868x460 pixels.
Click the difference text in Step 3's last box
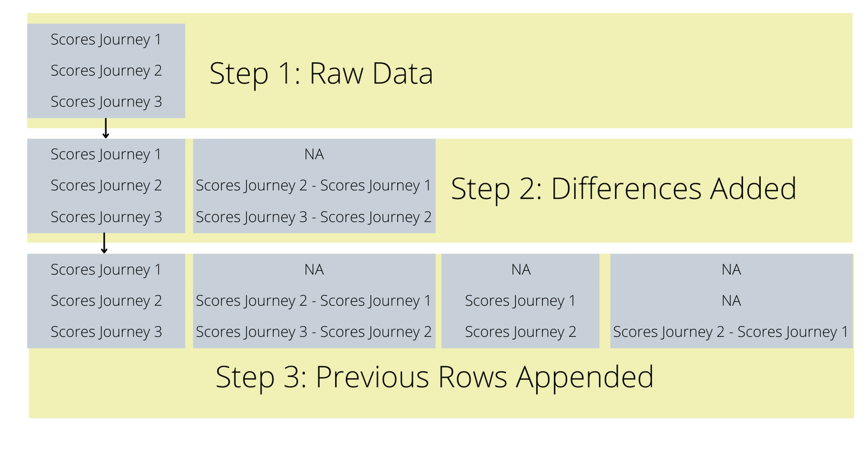point(731,332)
